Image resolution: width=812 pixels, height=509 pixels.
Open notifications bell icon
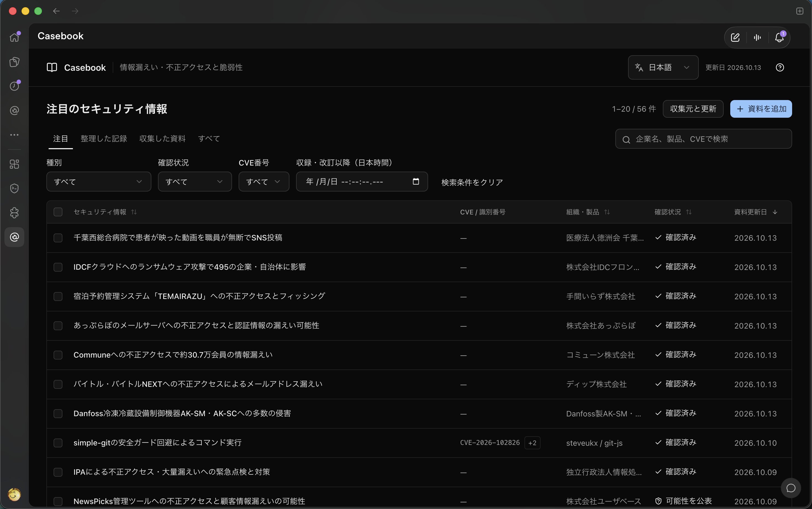pyautogui.click(x=779, y=37)
